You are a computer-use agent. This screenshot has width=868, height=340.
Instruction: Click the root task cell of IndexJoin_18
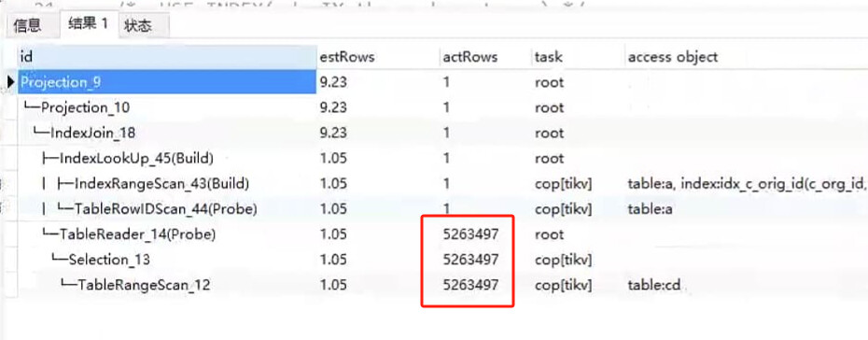549,133
